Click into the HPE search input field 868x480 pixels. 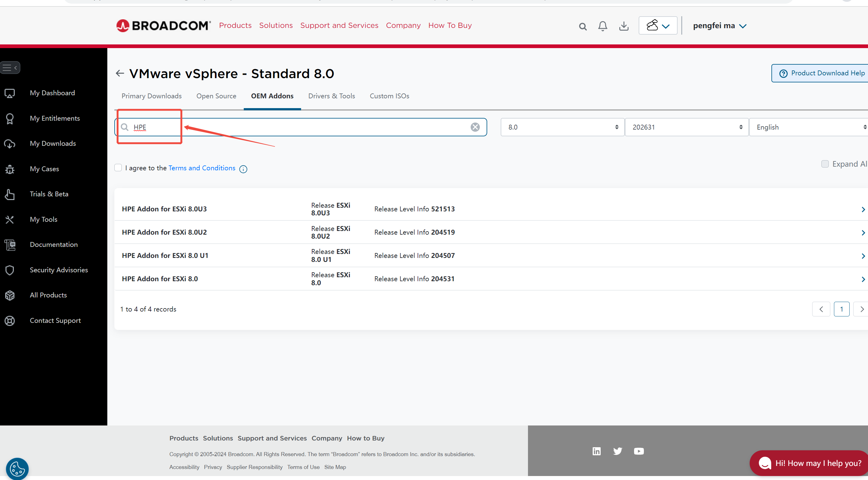300,127
